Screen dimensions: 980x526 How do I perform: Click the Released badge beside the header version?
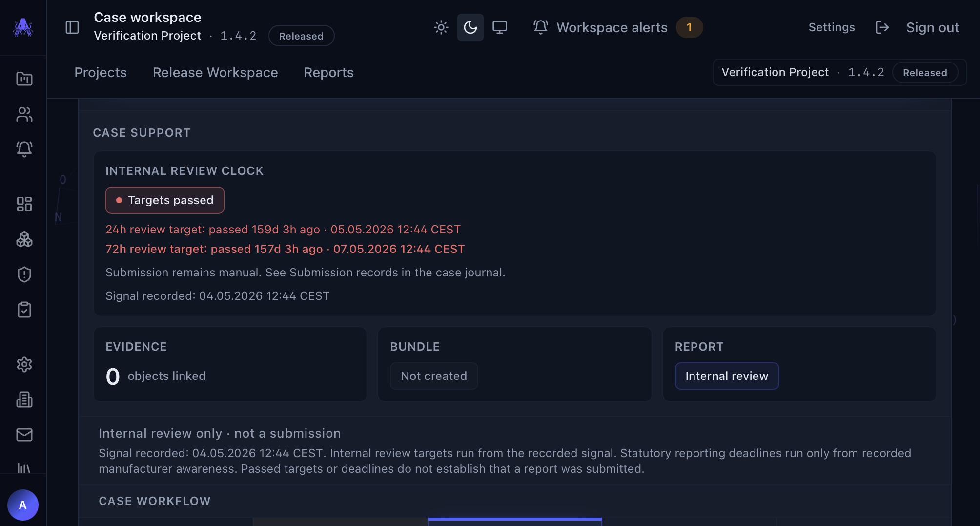(x=301, y=36)
